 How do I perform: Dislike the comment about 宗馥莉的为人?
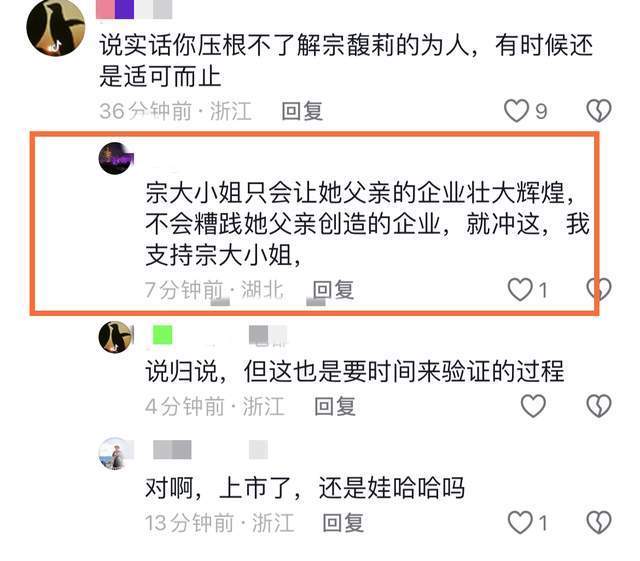[599, 111]
